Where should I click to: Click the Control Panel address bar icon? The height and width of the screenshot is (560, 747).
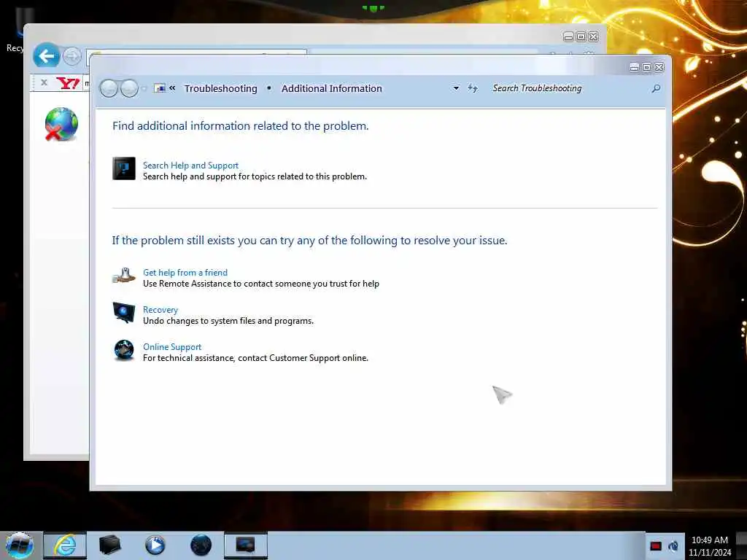160,88
